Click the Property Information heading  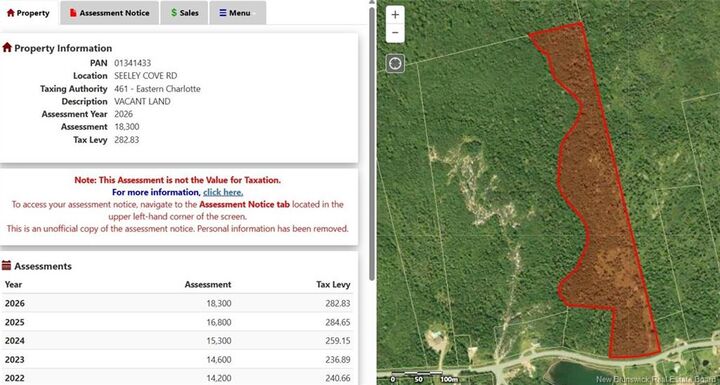pos(63,48)
